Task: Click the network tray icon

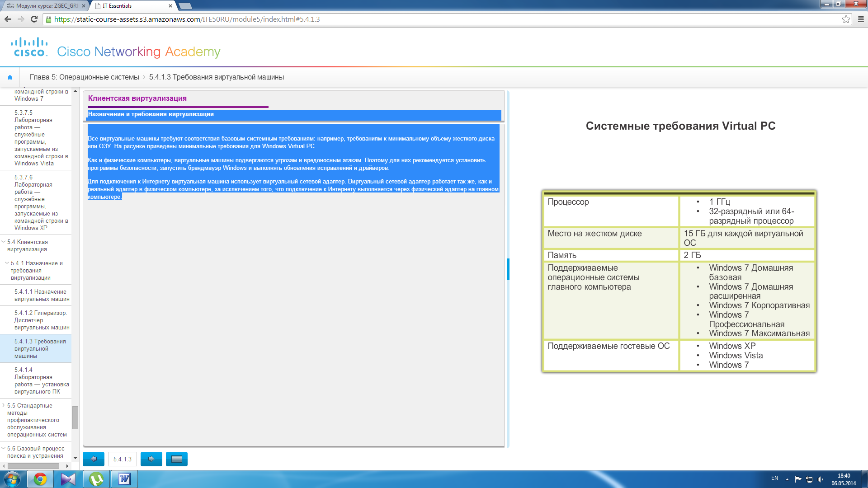Action: [809, 479]
